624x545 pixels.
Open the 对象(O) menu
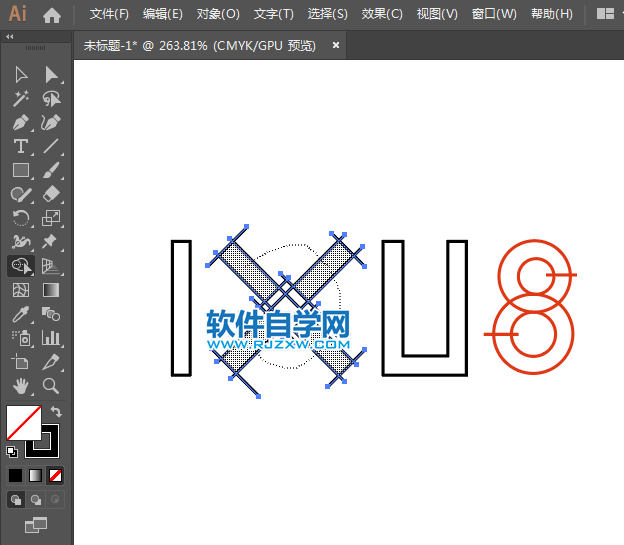pyautogui.click(x=218, y=14)
